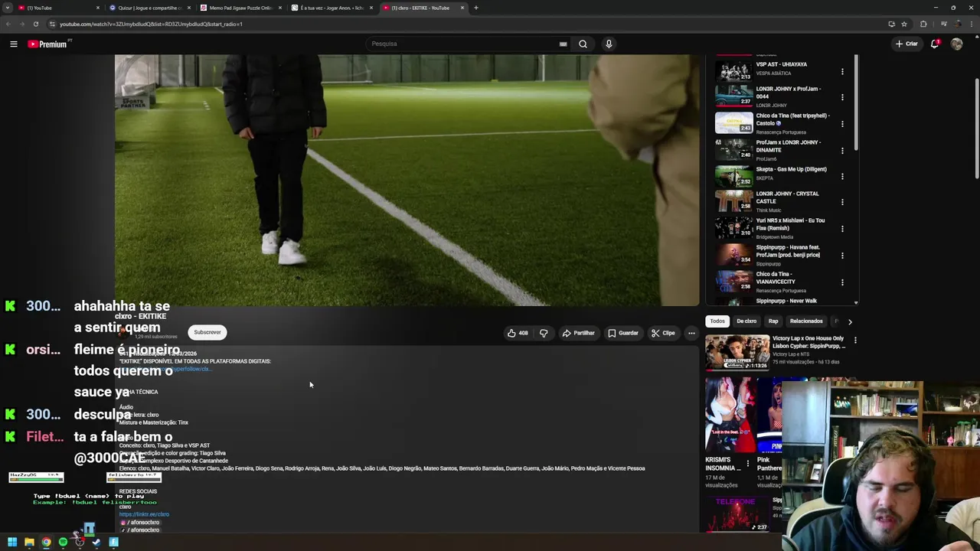Go back in browser history
This screenshot has width=980, height=551.
tap(8, 24)
